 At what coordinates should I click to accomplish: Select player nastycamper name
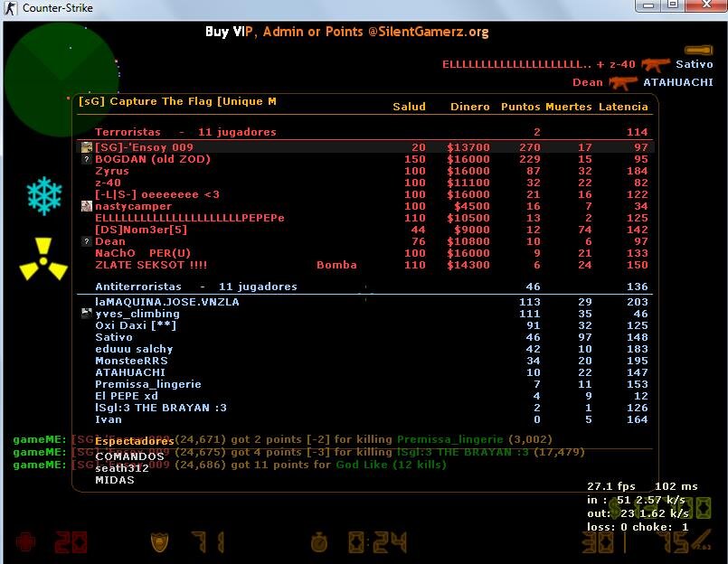[x=133, y=206]
